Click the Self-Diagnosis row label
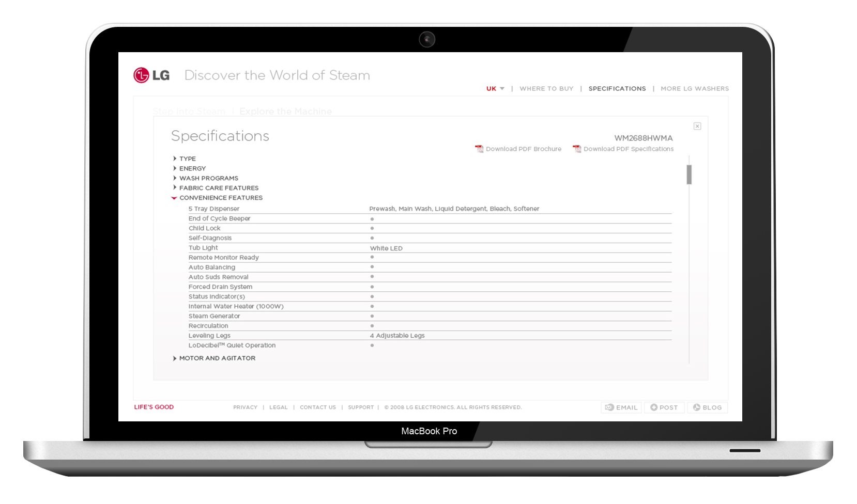Screen dimensions: 857x504 [x=210, y=238]
